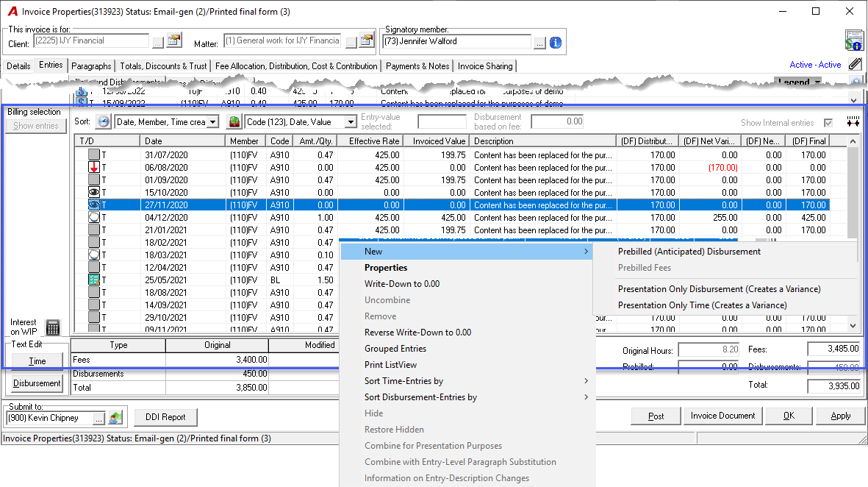The height and width of the screenshot is (487, 868).
Task: Open the client details icon beside the Client field
Action: point(174,40)
